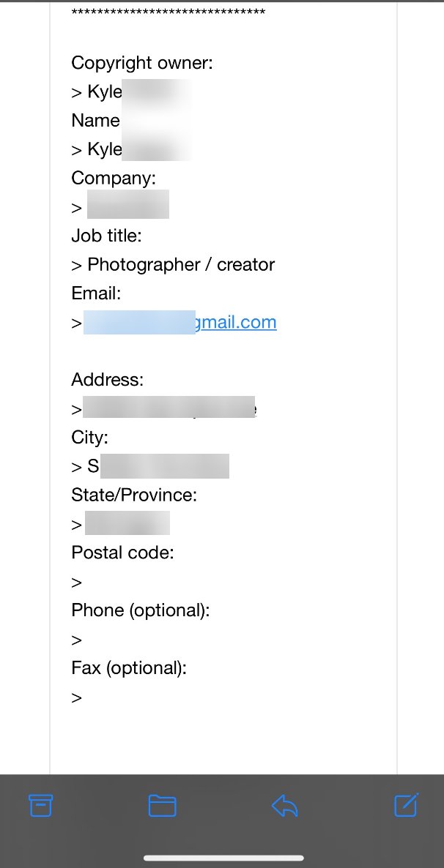Select the blurred address value
This screenshot has height=868, width=444.
169,408
